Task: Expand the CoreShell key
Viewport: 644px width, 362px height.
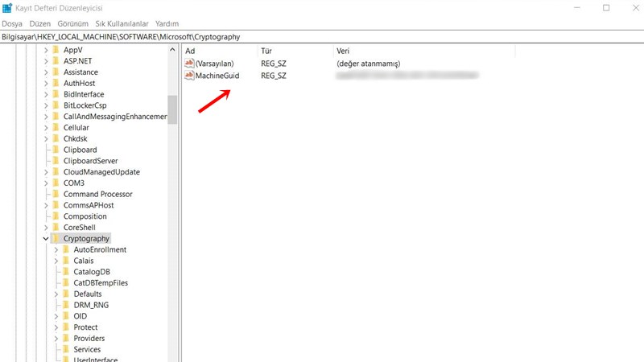Action: click(x=46, y=228)
